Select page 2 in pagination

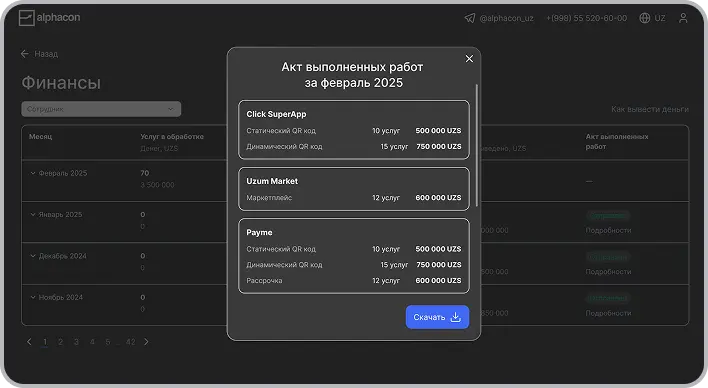pyautogui.click(x=61, y=342)
